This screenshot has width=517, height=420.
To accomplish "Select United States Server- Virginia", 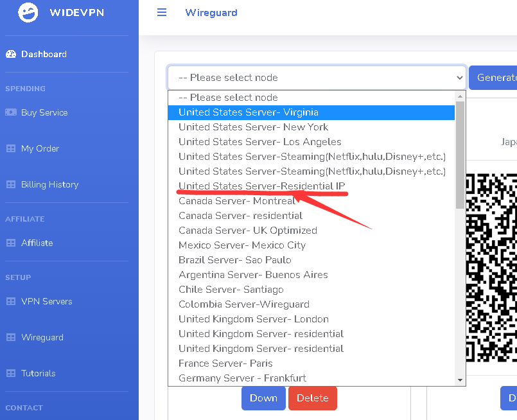I will (x=311, y=112).
